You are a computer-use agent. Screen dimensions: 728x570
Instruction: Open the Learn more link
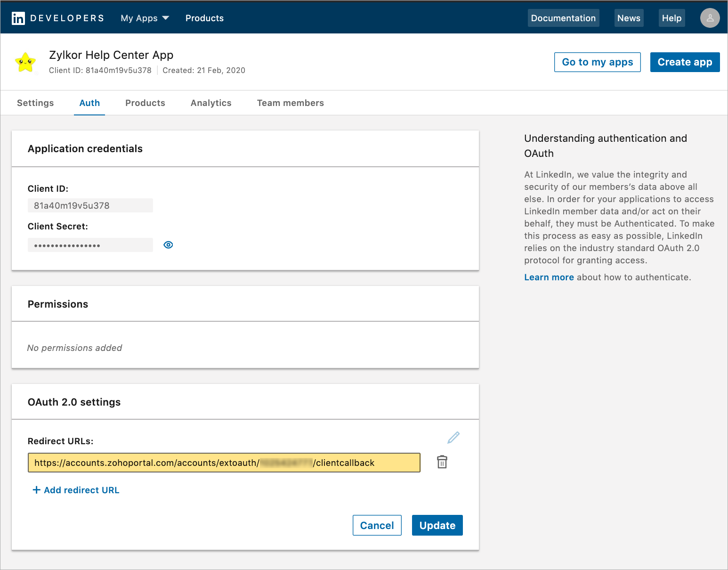(549, 277)
